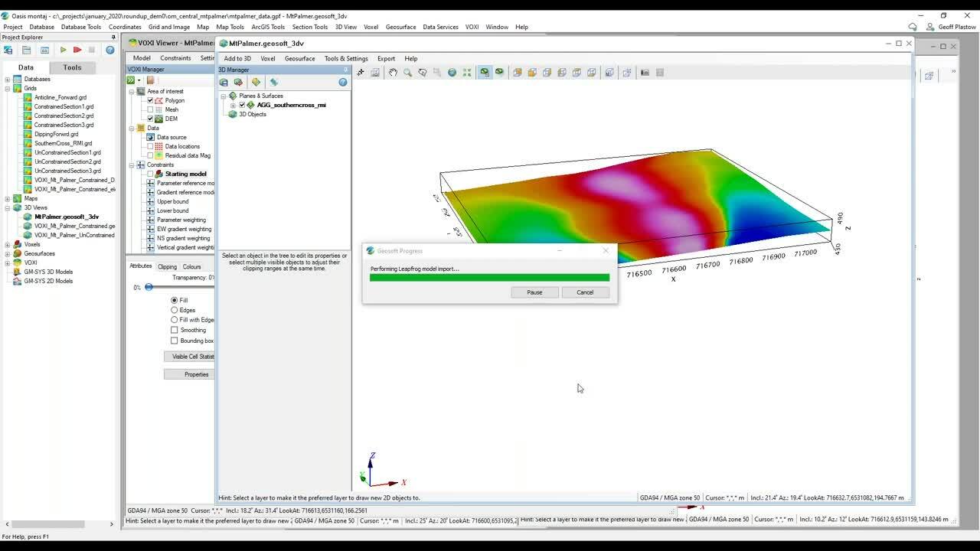Enable the Smoothing checkbox
This screenshot has width=980, height=551.
coord(175,330)
